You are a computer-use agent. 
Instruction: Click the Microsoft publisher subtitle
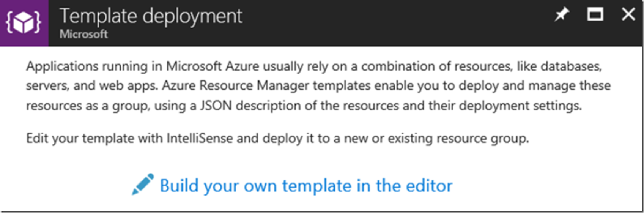tap(83, 34)
